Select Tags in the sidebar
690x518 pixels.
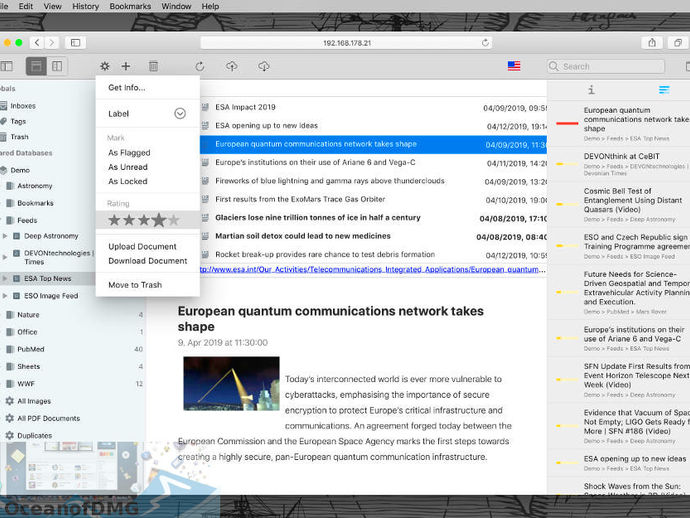pyautogui.click(x=18, y=121)
